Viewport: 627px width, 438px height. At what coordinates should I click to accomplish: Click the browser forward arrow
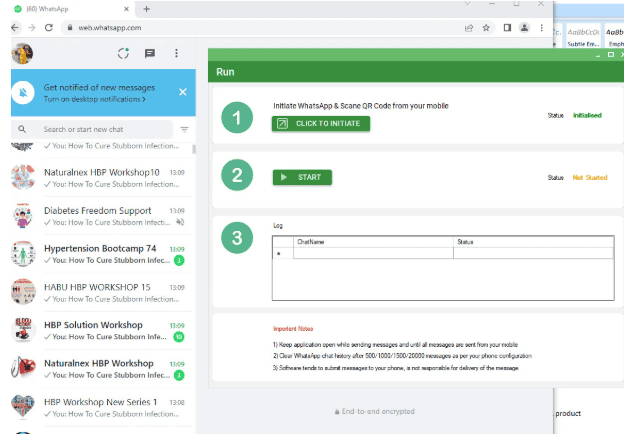point(32,28)
